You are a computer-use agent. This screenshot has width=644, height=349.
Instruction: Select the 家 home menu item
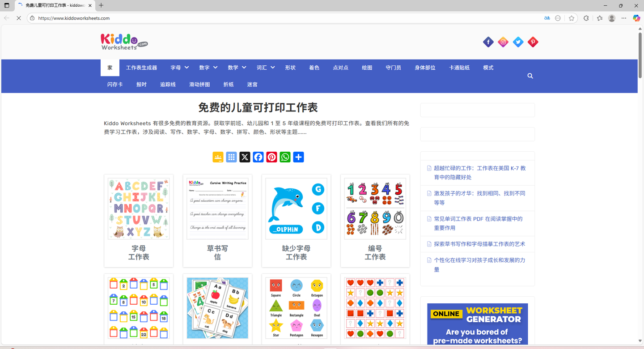coord(110,68)
